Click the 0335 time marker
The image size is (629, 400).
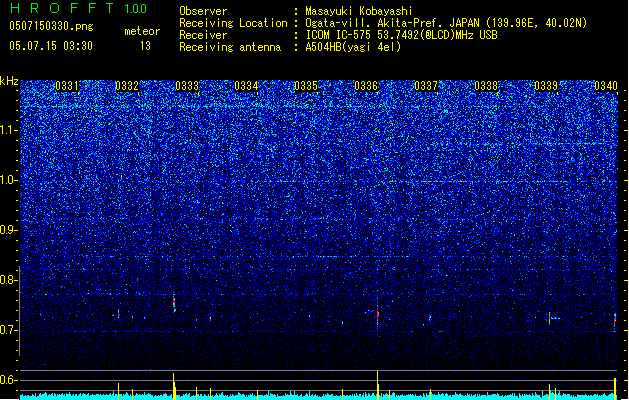[306, 86]
